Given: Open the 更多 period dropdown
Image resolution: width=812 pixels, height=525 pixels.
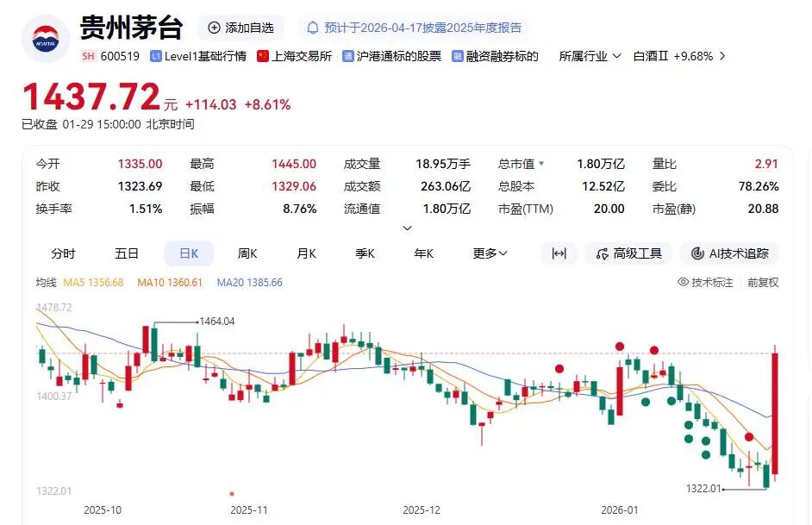Looking at the screenshot, I should click(x=490, y=253).
